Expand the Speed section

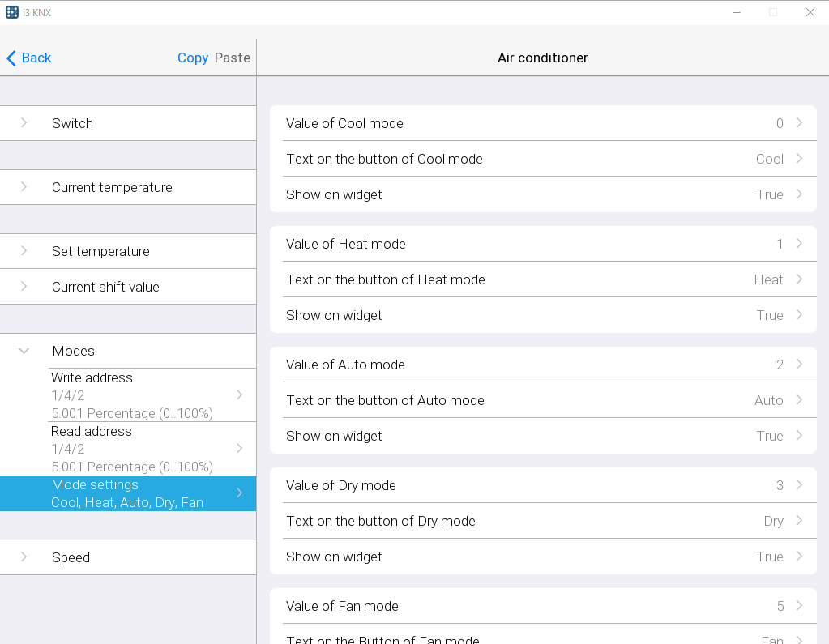[24, 557]
